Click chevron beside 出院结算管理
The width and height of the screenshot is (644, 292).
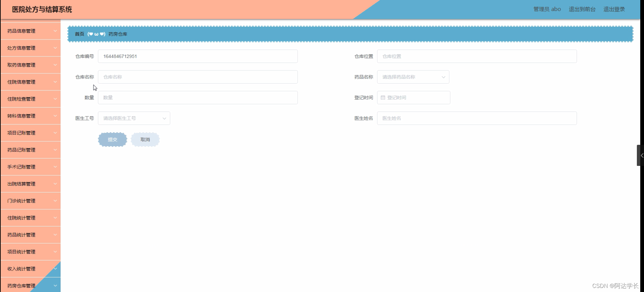(x=55, y=184)
